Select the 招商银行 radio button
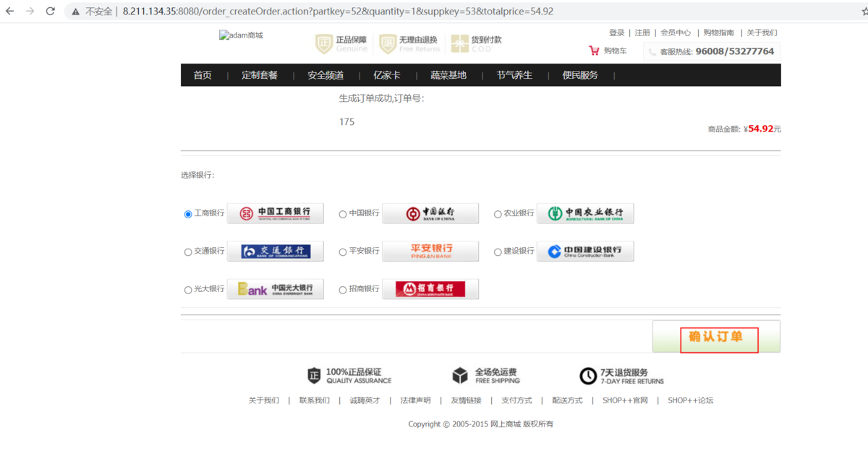868x459 pixels. 343,290
